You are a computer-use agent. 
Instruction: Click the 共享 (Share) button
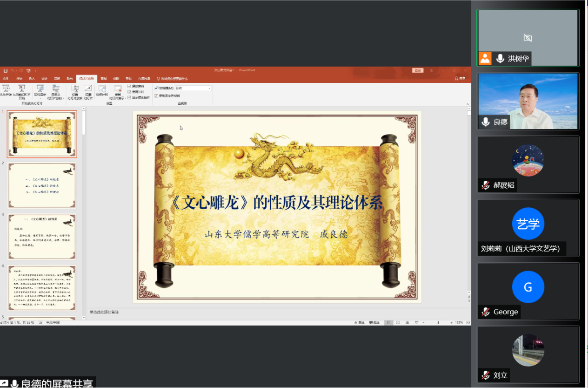[460, 79]
